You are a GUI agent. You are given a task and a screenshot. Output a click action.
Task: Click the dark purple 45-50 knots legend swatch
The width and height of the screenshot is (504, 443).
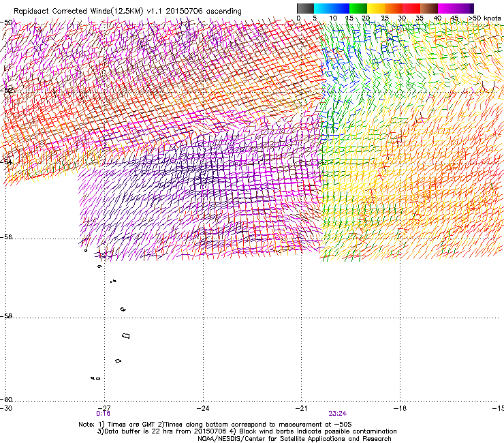(x=464, y=8)
